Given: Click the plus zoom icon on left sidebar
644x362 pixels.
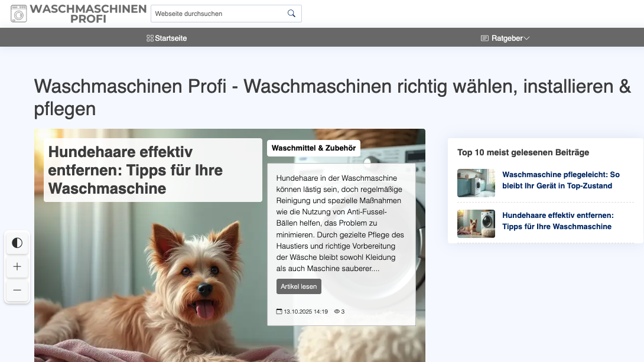Looking at the screenshot, I should 17,267.
